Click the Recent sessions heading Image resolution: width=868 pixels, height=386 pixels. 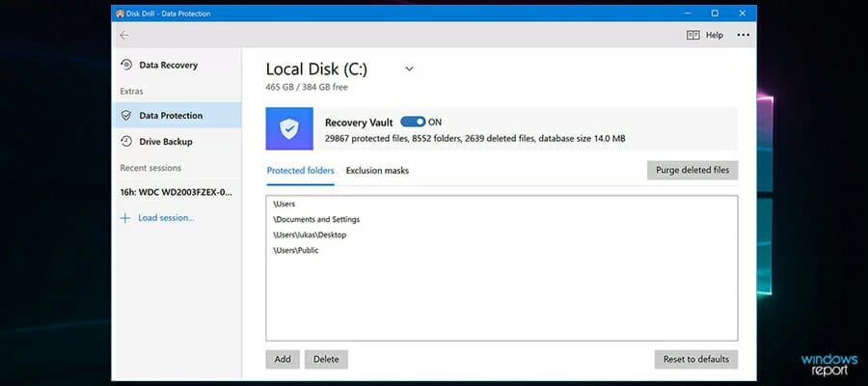(x=150, y=168)
